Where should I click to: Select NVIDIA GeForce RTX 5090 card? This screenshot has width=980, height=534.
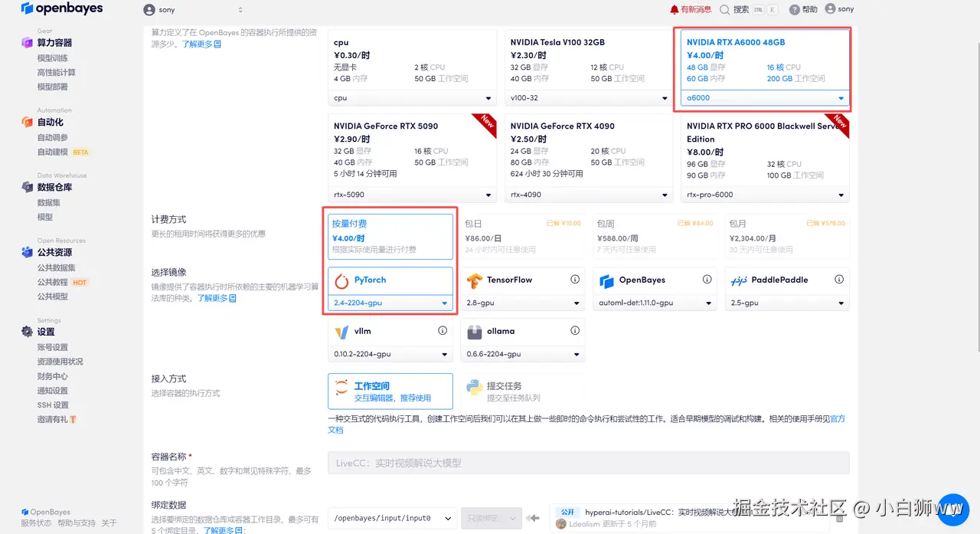pyautogui.click(x=413, y=158)
